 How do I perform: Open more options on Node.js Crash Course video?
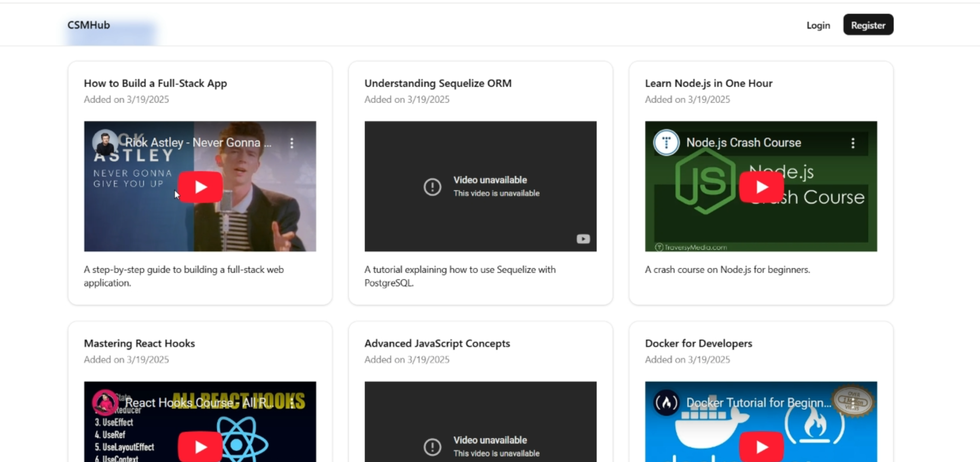click(x=852, y=143)
